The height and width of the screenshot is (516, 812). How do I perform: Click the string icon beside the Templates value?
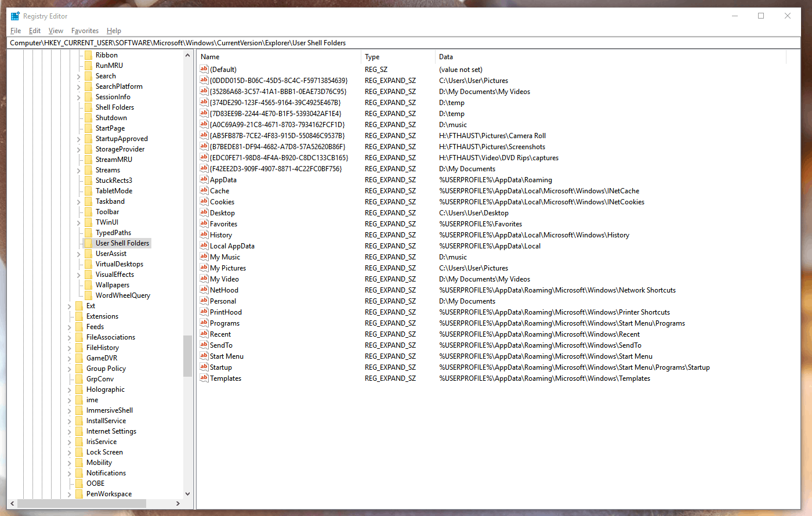(x=204, y=378)
